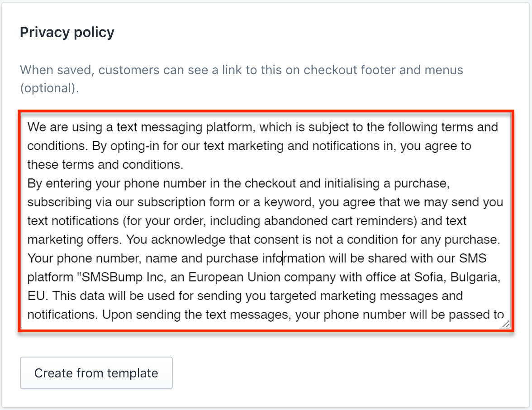The height and width of the screenshot is (410, 532).
Task: Click '(optional).' text under the heading
Action: (x=50, y=88)
